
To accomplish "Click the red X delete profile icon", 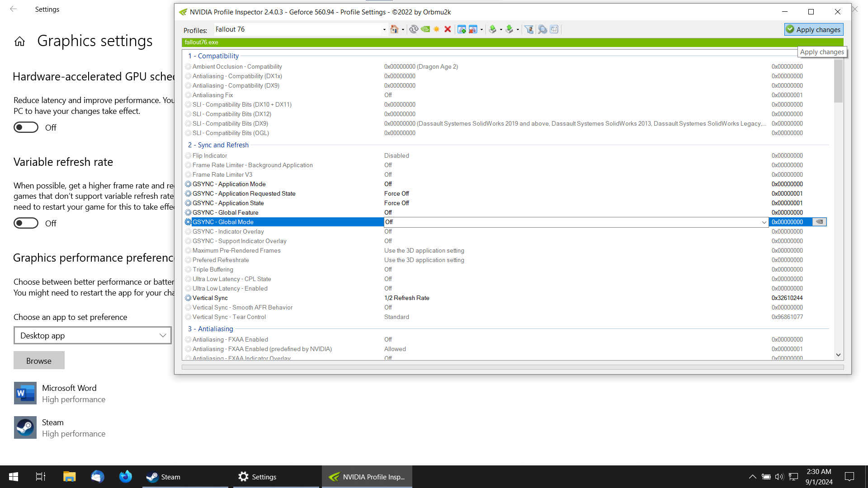I will click(448, 29).
